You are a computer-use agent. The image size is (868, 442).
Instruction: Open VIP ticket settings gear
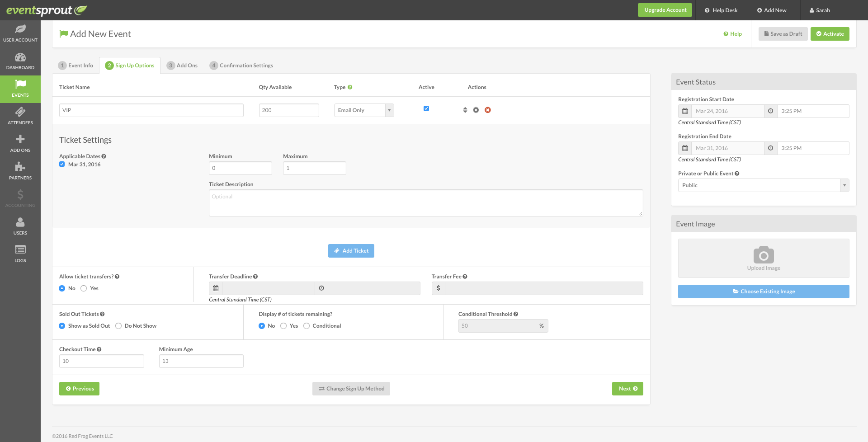coord(476,110)
